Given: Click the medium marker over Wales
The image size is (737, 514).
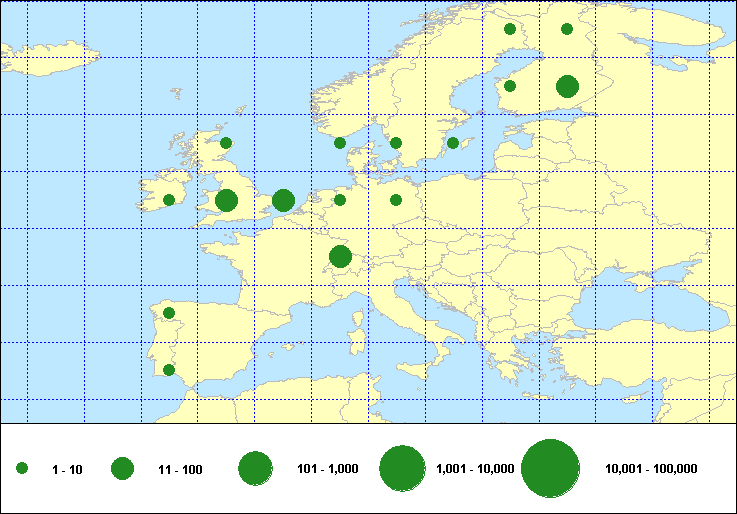Looking at the screenshot, I should [x=226, y=200].
